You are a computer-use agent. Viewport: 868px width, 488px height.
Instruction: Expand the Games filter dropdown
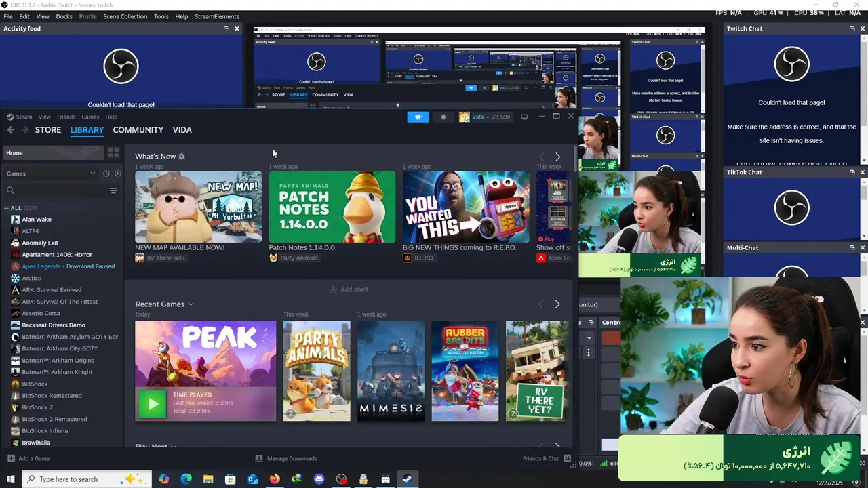click(52, 174)
